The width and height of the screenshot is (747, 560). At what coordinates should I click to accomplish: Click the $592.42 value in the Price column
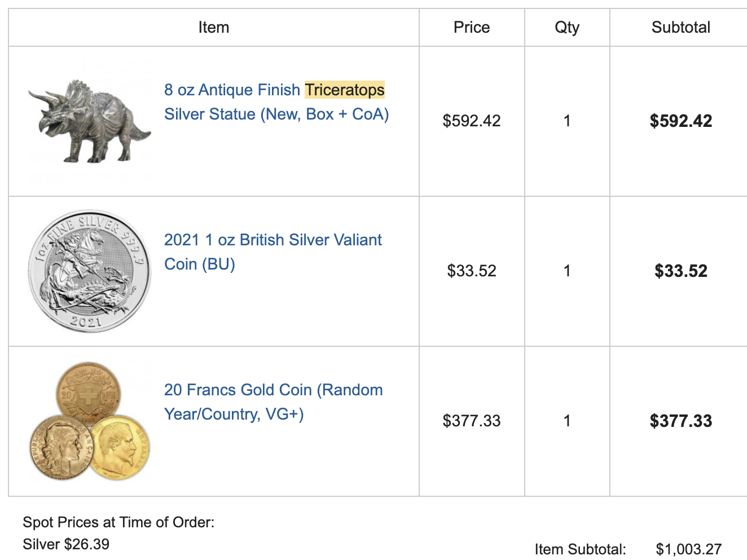pos(472,121)
